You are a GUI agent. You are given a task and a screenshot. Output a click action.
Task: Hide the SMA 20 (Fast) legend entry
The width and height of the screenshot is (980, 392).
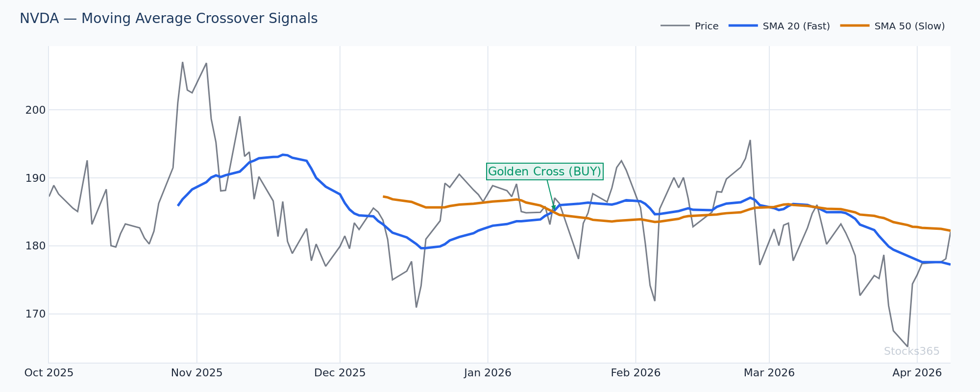[796, 26]
